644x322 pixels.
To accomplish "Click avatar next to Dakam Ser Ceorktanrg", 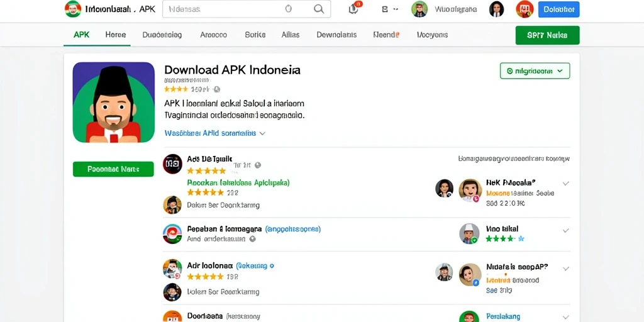I will [172, 204].
